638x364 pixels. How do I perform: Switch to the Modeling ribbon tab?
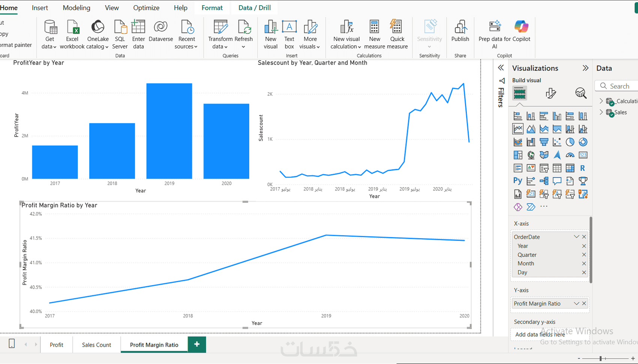(77, 8)
